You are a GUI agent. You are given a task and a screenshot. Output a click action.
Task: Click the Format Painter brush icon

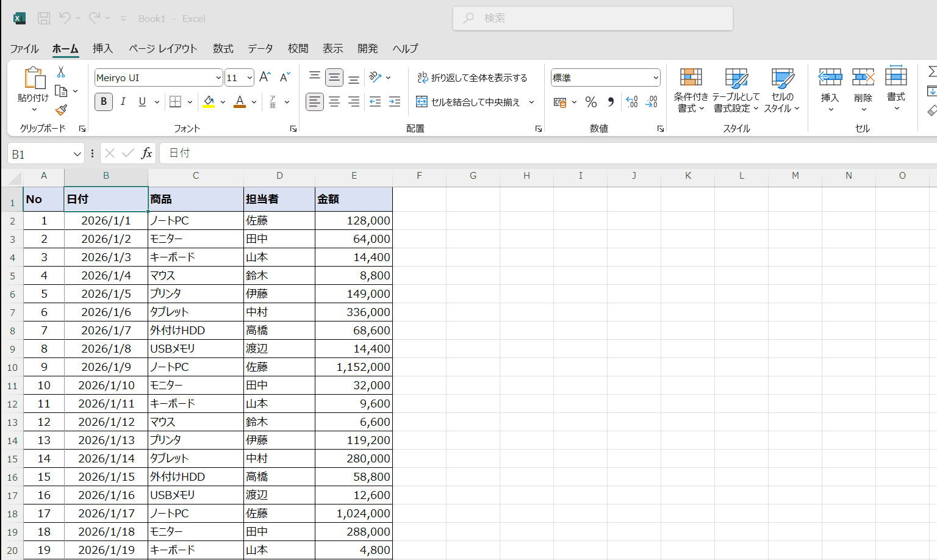61,110
